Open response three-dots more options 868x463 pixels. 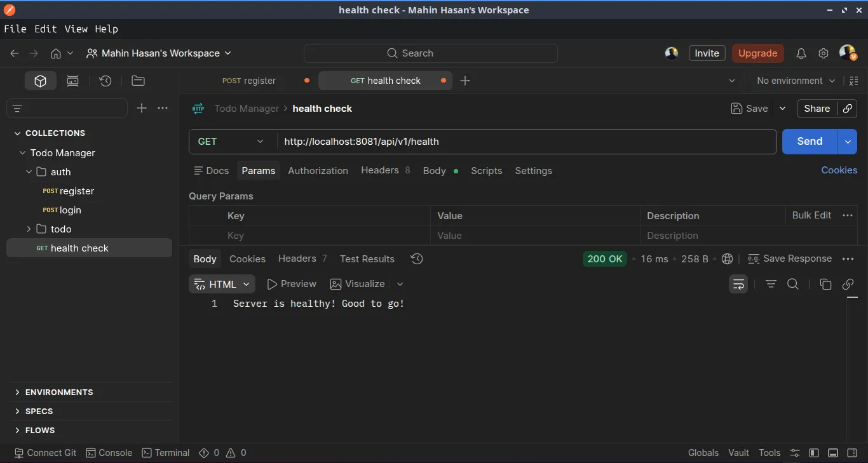(848, 258)
